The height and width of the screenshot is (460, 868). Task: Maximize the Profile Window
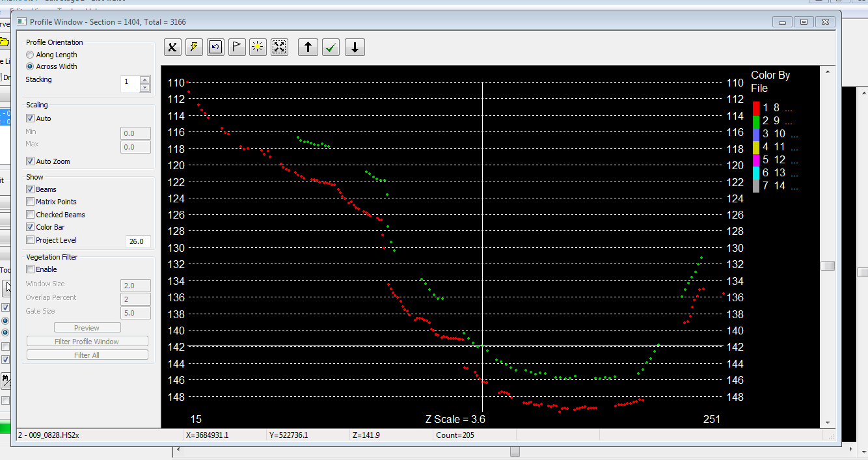[804, 22]
